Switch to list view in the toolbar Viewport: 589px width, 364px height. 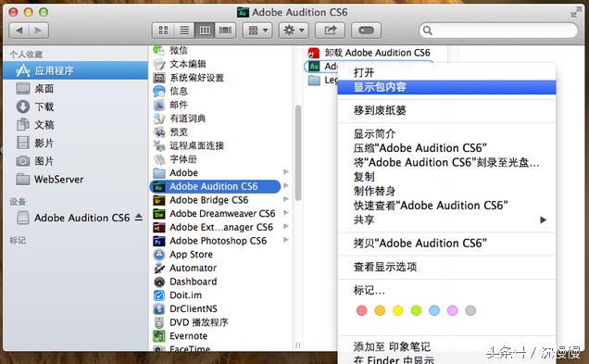tap(184, 31)
